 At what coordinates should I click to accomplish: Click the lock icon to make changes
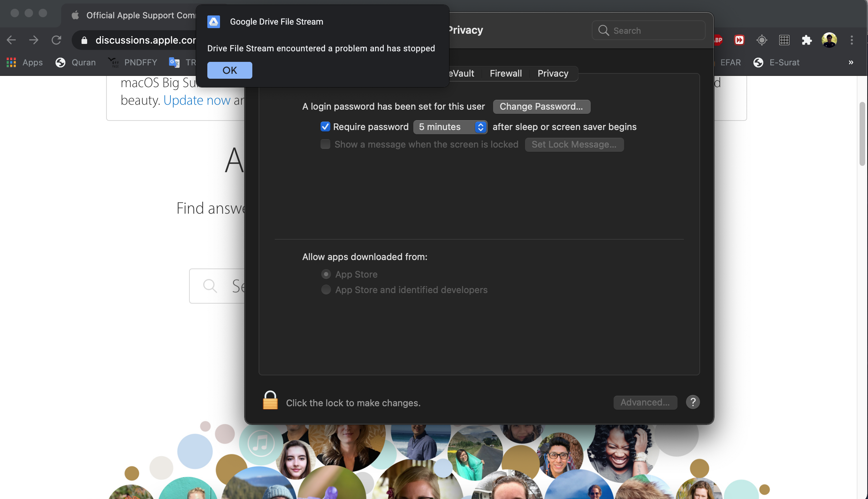[270, 401]
